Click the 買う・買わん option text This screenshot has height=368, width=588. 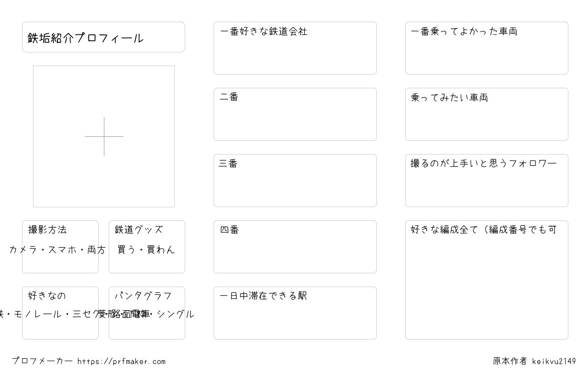click(146, 249)
